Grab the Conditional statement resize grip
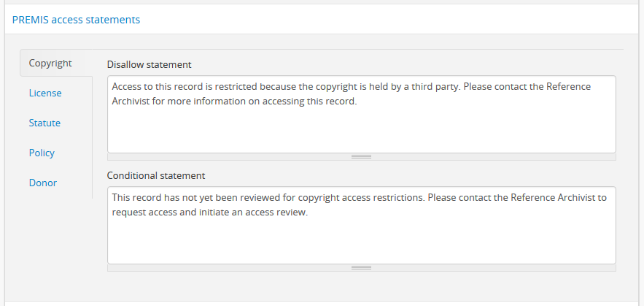 tap(361, 267)
